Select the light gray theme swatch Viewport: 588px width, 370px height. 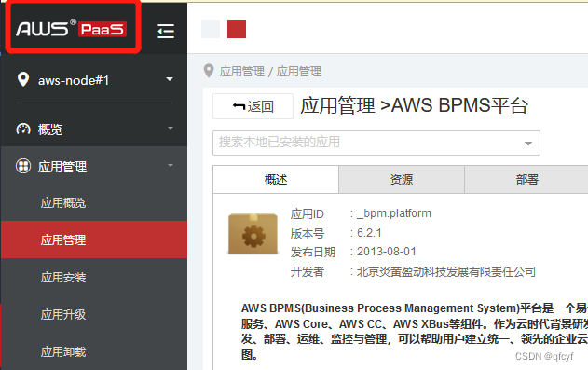(x=211, y=29)
